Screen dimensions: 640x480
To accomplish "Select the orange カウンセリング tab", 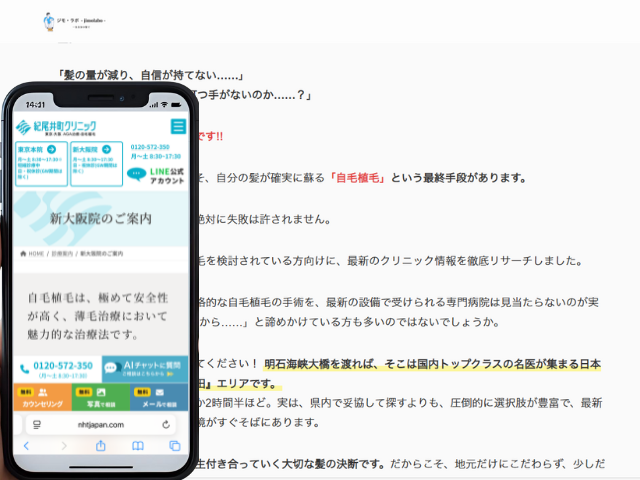I will tap(42, 398).
